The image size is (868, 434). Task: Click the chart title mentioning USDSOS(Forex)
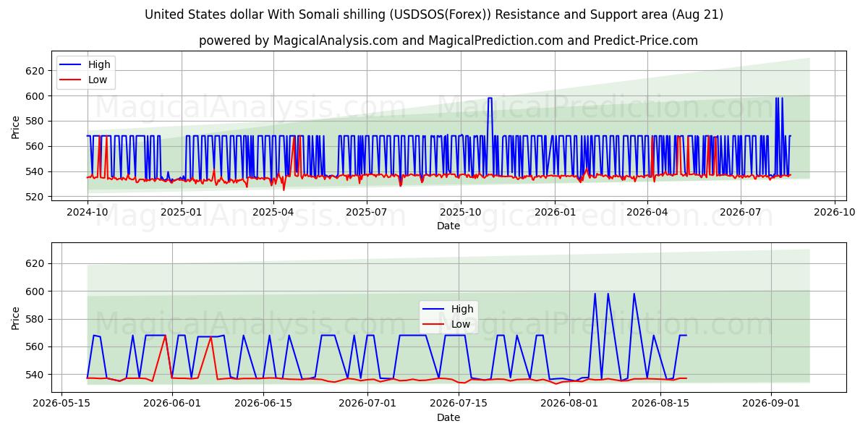click(x=434, y=14)
